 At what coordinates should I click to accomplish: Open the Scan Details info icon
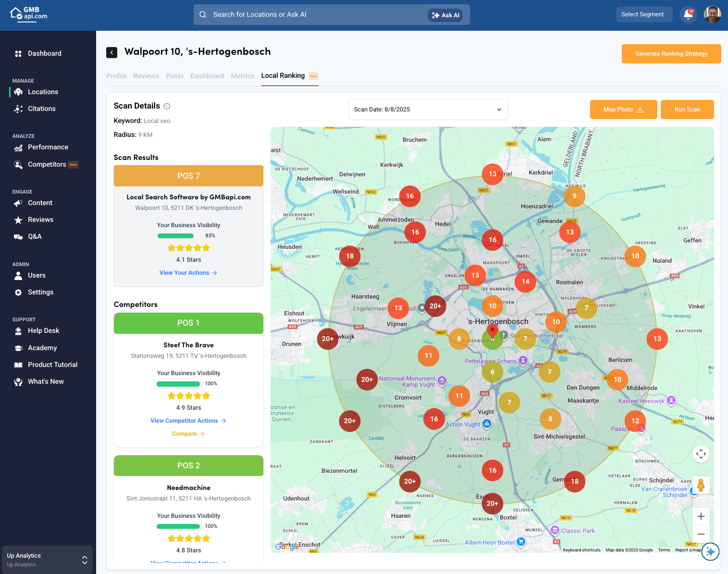pos(167,106)
